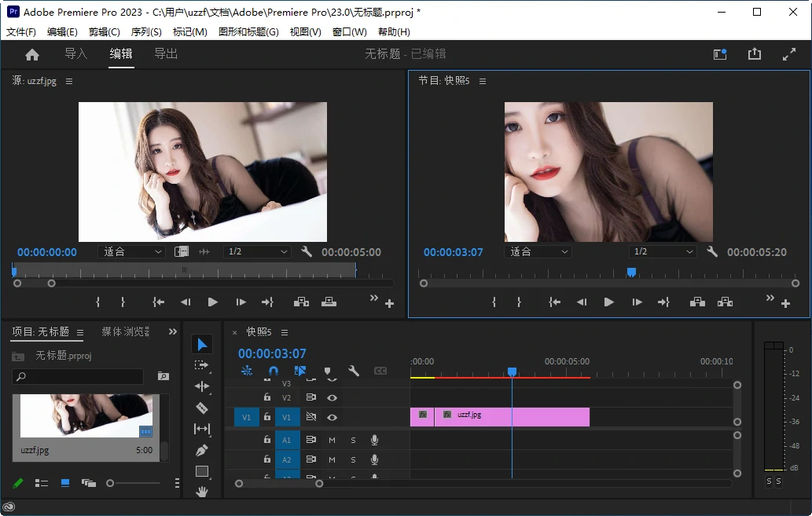The height and width of the screenshot is (516, 812).
Task: Click the Export Frame camera icon in Program monitor
Action: click(725, 301)
